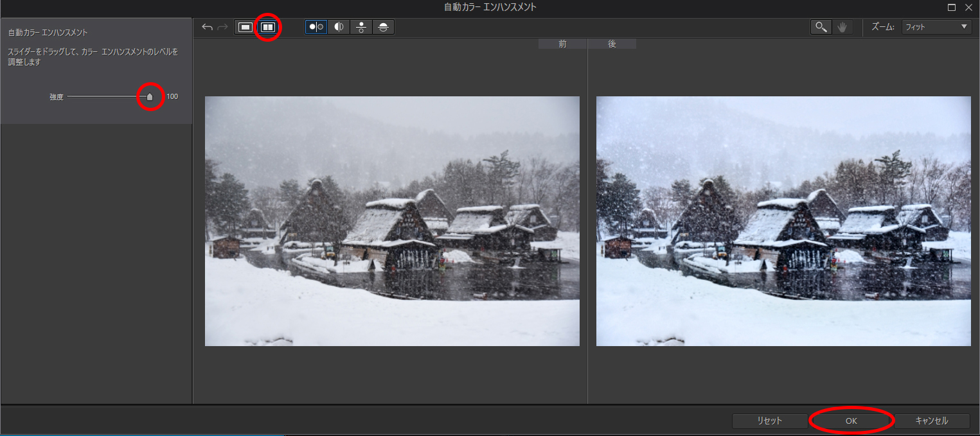
Task: Click the after enhanced snow image
Action: pos(783,221)
